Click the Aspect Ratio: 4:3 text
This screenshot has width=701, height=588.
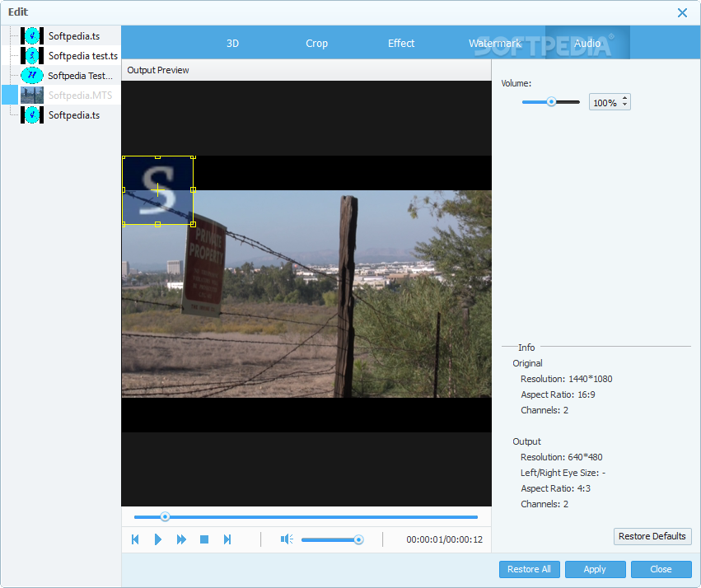556,488
